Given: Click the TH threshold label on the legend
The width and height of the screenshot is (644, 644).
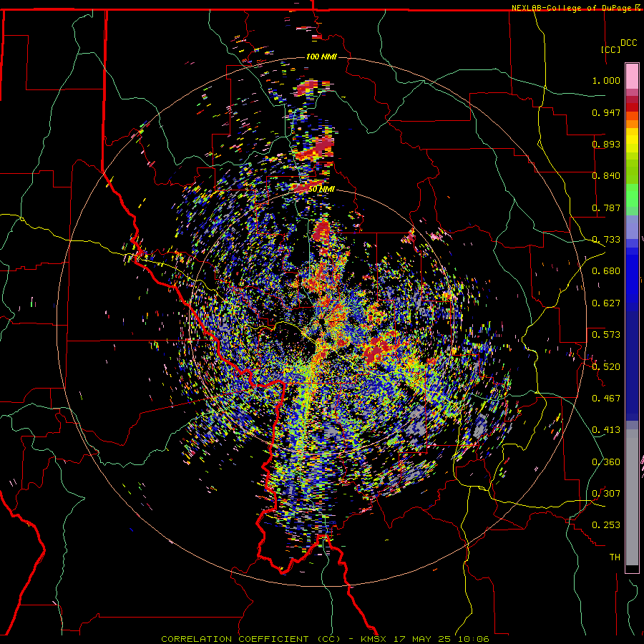Looking at the screenshot, I should (615, 557).
